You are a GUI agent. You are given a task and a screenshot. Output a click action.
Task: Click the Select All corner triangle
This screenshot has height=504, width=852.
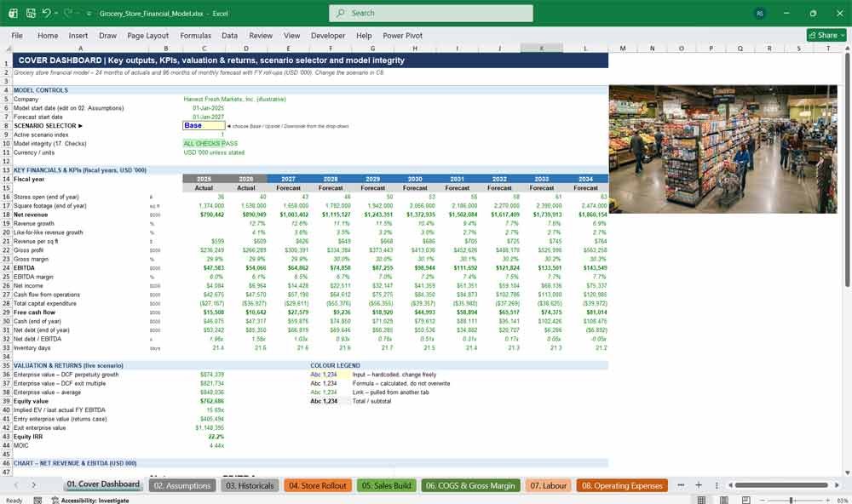7,49
